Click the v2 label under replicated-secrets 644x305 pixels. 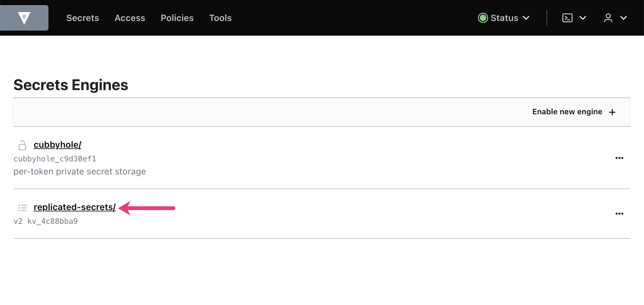click(x=18, y=221)
